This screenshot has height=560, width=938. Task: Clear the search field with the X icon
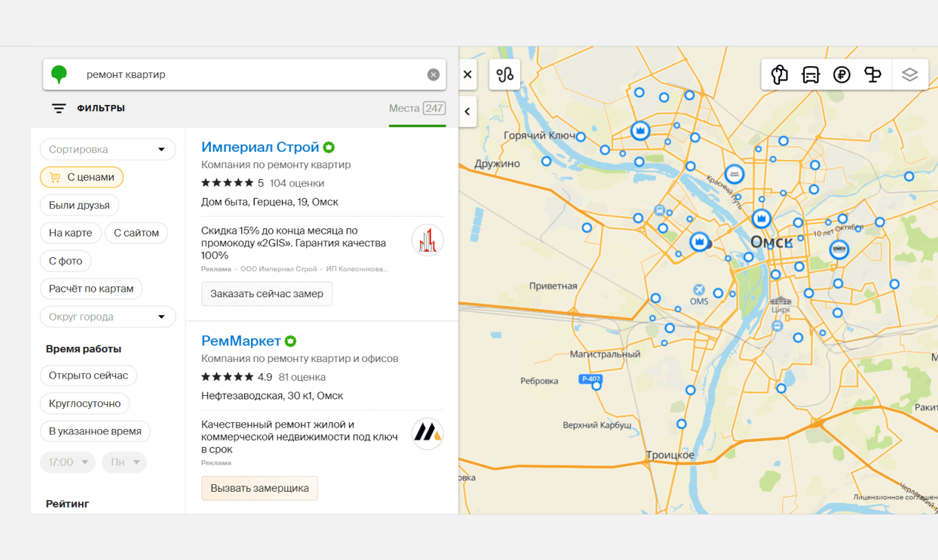[433, 74]
